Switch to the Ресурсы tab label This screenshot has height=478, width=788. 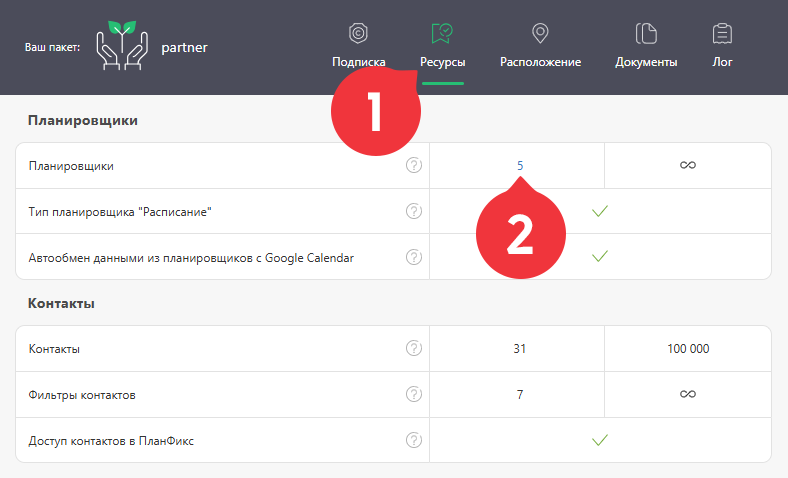(x=443, y=62)
